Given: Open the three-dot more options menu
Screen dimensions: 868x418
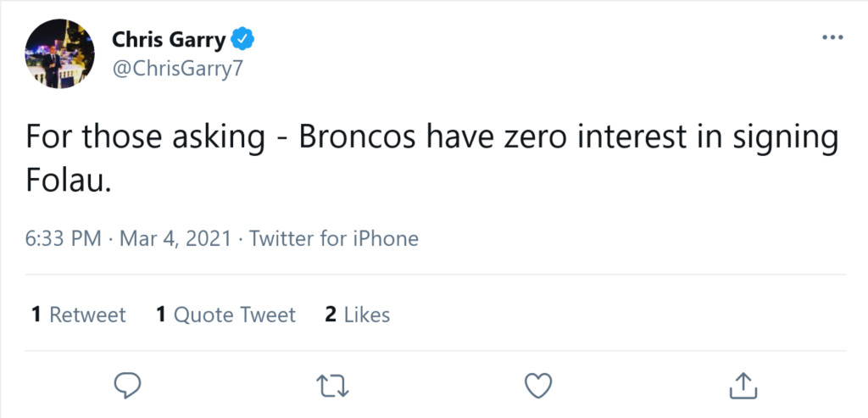Looking at the screenshot, I should [832, 37].
